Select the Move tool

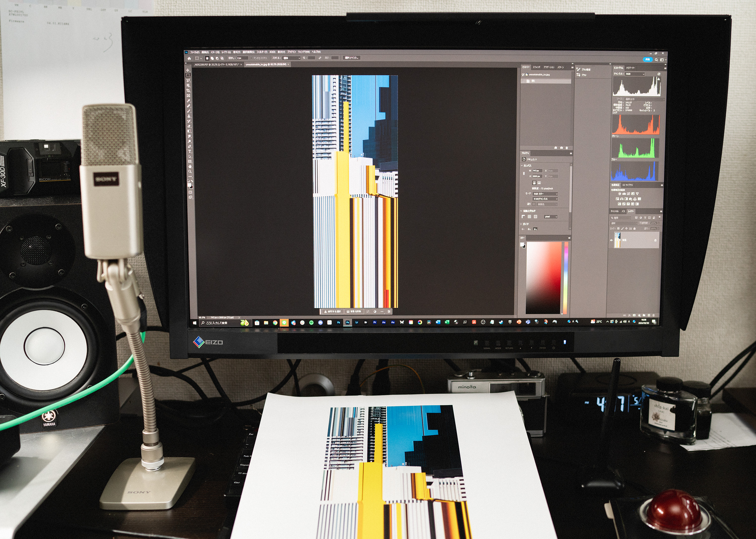tap(188, 70)
